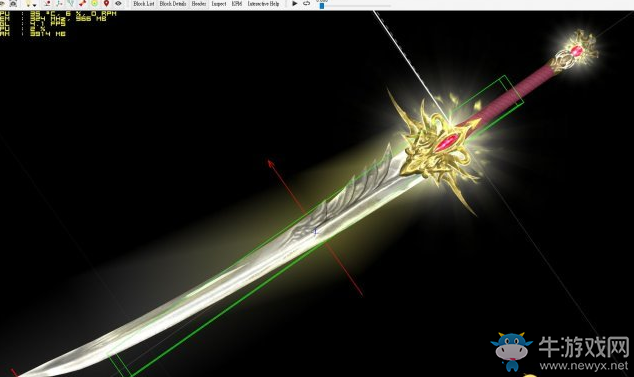
Task: Open the KFM panel
Action: [x=237, y=4]
